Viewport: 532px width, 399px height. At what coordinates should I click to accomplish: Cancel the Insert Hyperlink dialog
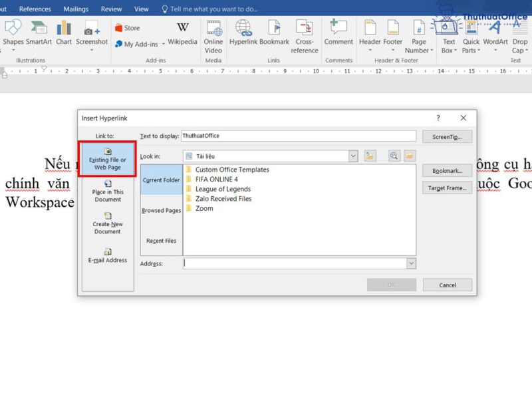[x=447, y=285]
